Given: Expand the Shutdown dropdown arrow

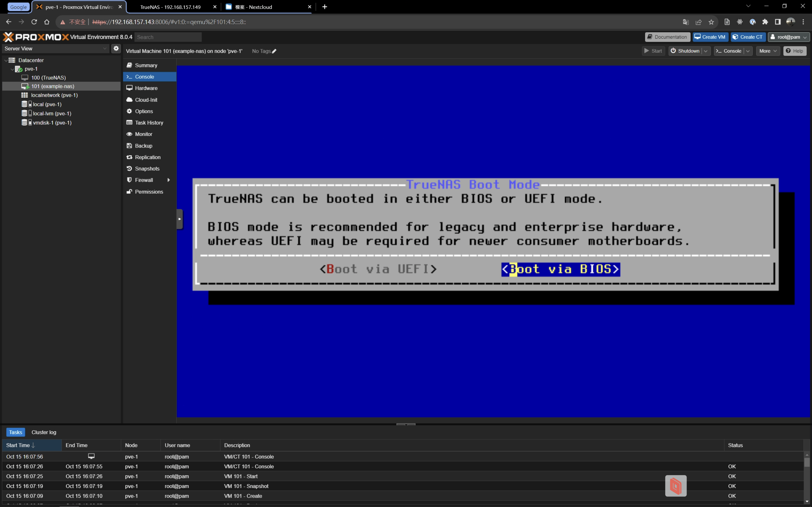Looking at the screenshot, I should pyautogui.click(x=706, y=51).
